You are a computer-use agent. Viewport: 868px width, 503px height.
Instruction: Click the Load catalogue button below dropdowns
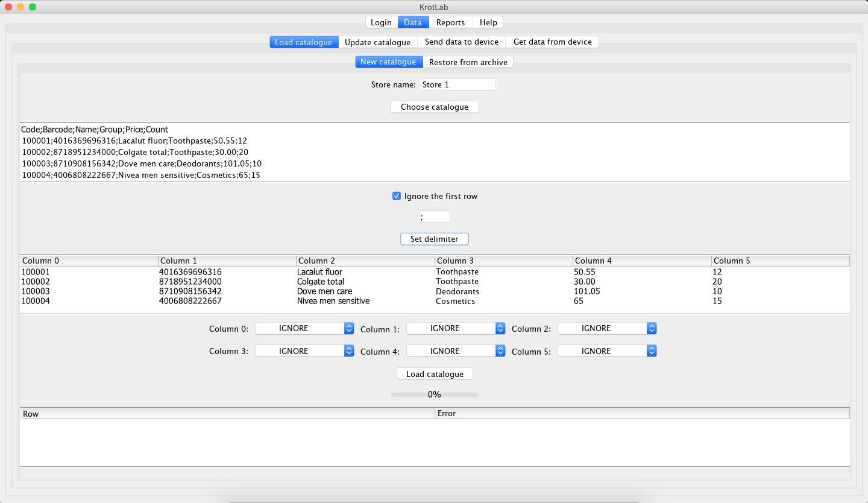coord(435,374)
